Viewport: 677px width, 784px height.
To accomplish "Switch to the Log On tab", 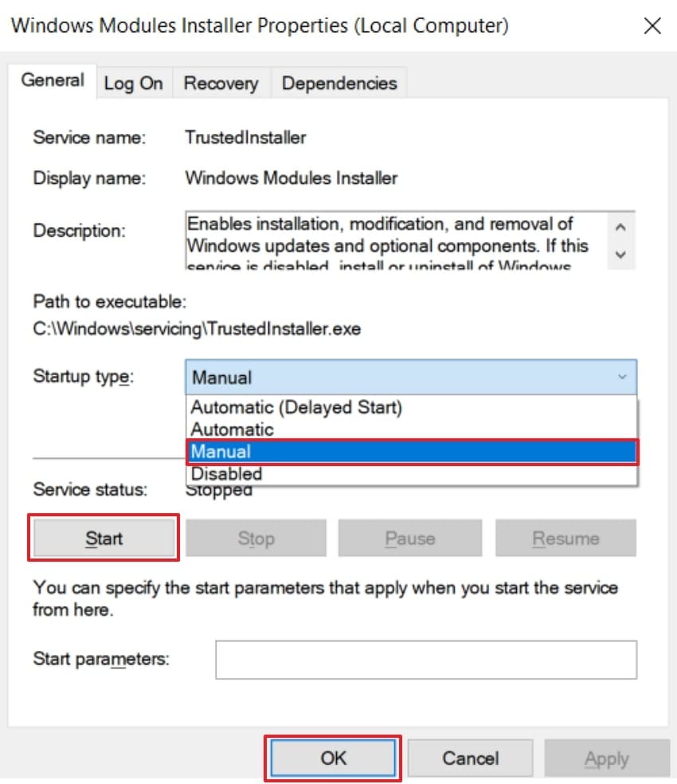I will [134, 83].
